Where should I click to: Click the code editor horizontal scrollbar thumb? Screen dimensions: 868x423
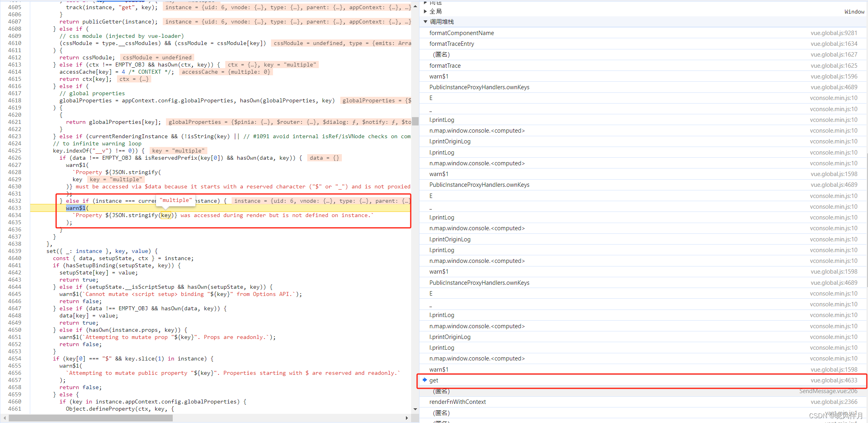[91, 418]
